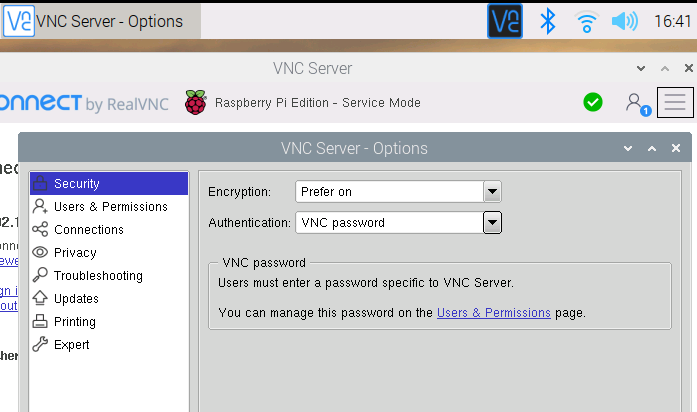Click the Raspberry Pi logo
Viewport: 697px width, 412px height.
point(196,102)
